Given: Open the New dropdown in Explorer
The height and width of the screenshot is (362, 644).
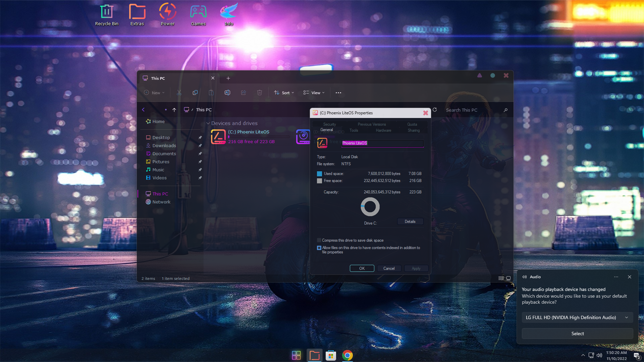Looking at the screenshot, I should 154,93.
